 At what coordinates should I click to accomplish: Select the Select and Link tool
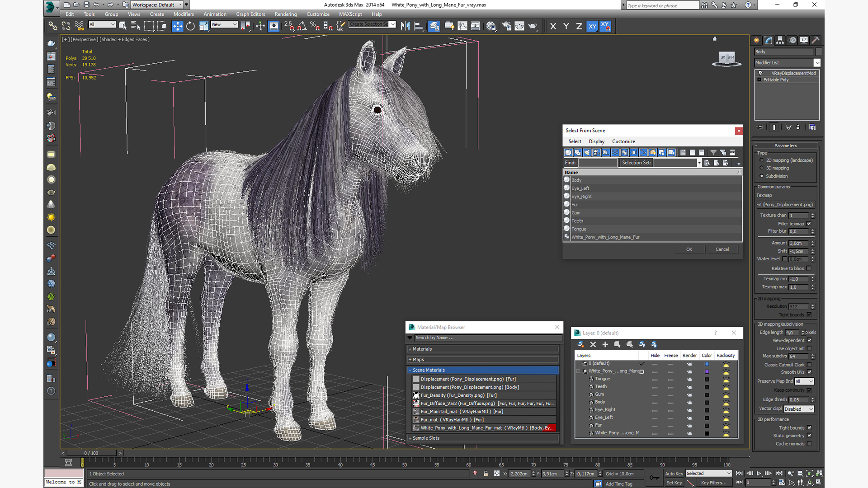click(53, 26)
